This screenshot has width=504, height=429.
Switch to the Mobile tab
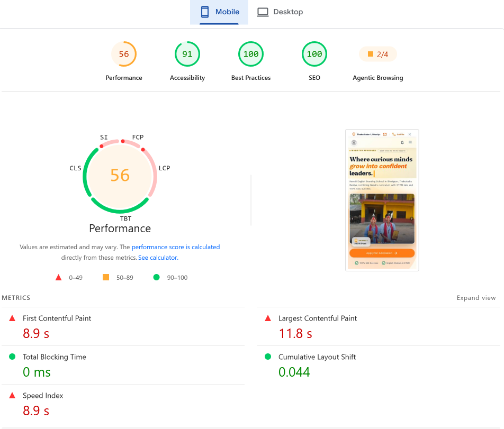[x=219, y=12]
